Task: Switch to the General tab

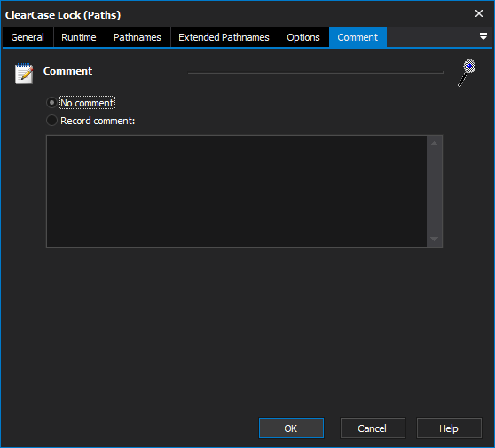Action: pos(27,37)
